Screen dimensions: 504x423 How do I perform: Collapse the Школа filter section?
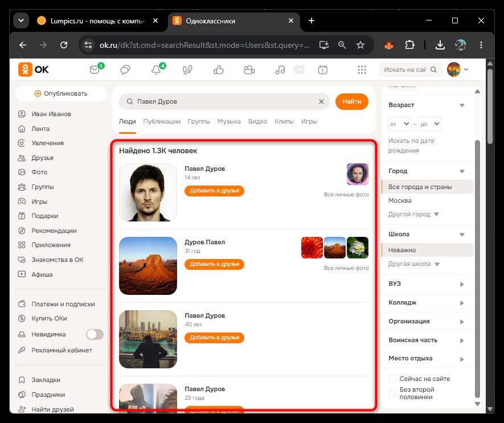click(x=462, y=235)
